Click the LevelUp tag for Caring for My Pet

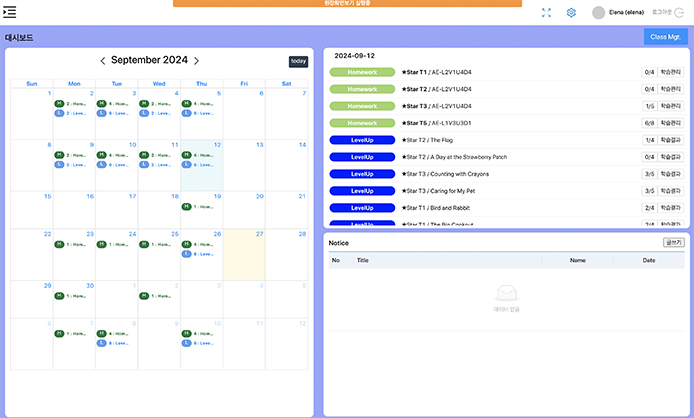362,191
